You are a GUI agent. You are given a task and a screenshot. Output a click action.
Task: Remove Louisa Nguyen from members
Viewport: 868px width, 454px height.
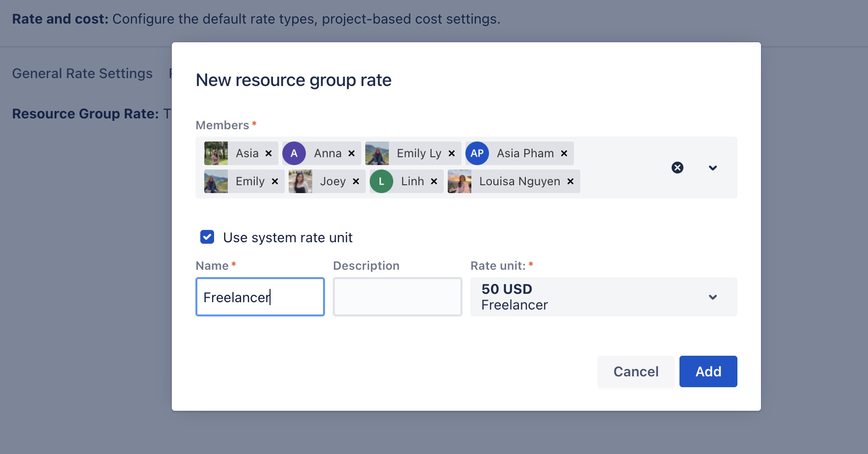(x=570, y=181)
